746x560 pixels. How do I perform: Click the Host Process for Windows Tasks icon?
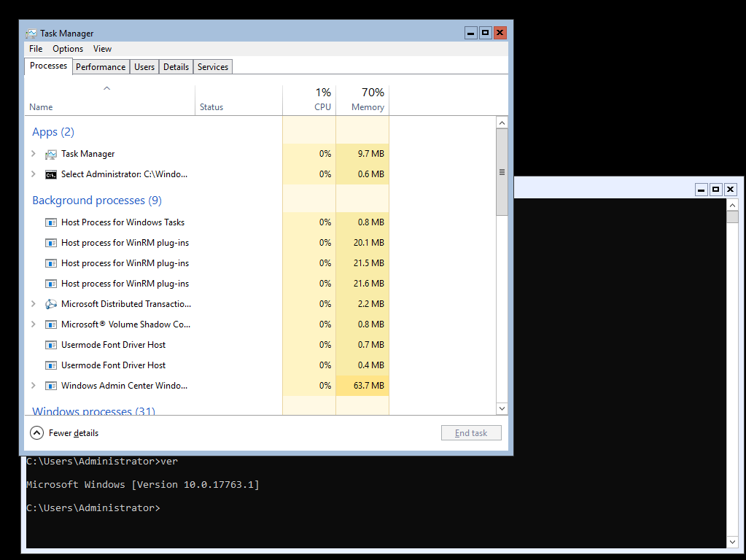50,222
